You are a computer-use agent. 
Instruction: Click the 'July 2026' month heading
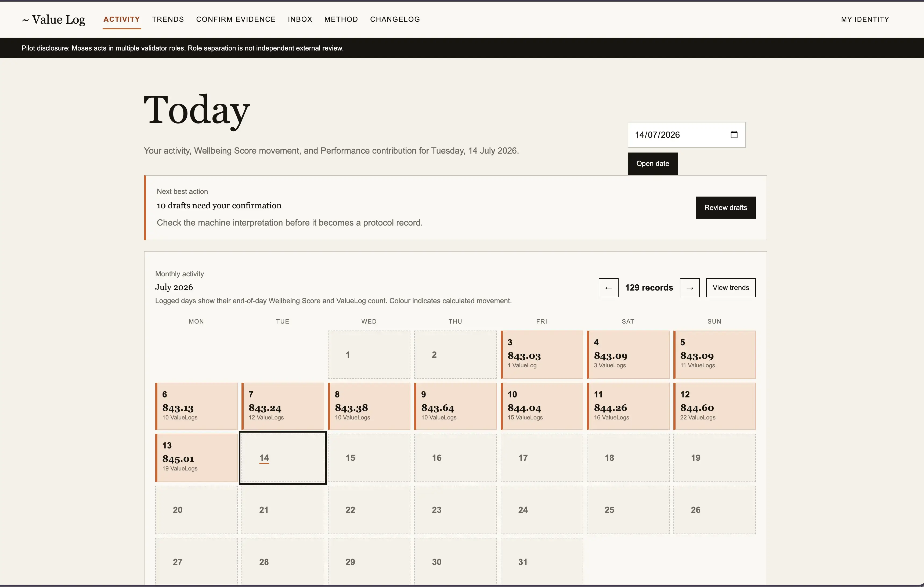tap(174, 287)
